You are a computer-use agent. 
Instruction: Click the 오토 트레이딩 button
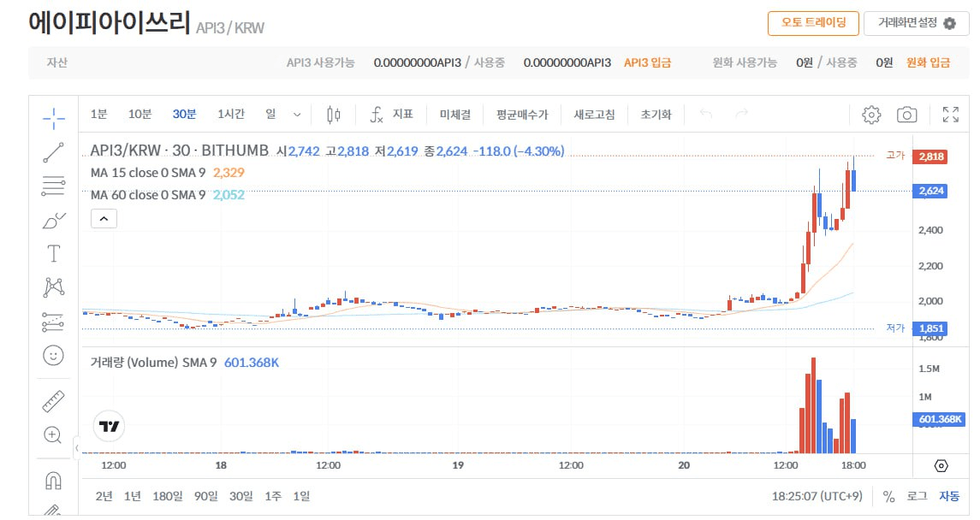(813, 23)
